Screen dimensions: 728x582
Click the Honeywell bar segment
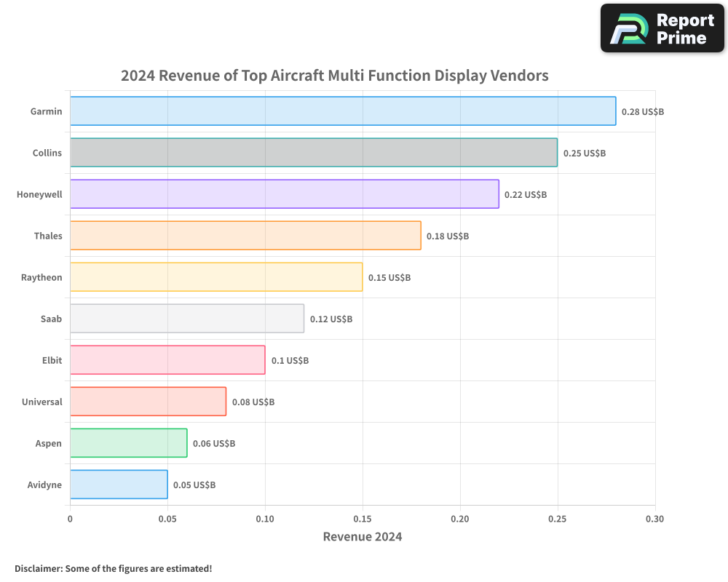tap(284, 194)
